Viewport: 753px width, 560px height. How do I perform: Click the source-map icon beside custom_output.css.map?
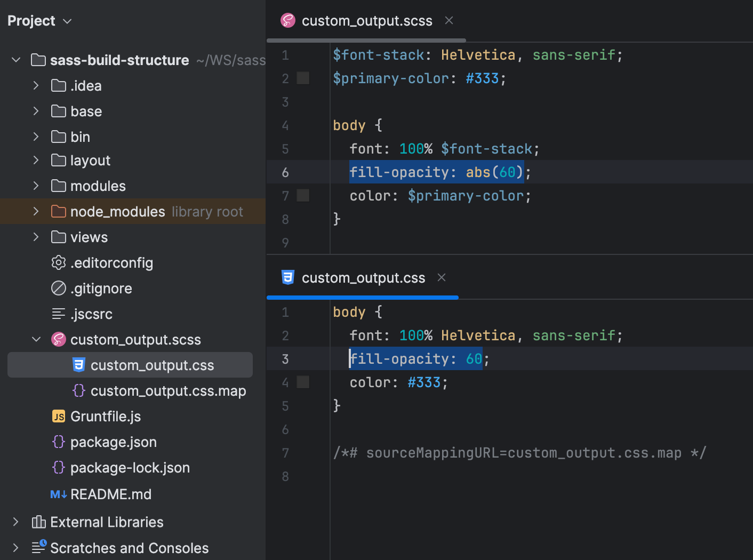[x=78, y=390]
